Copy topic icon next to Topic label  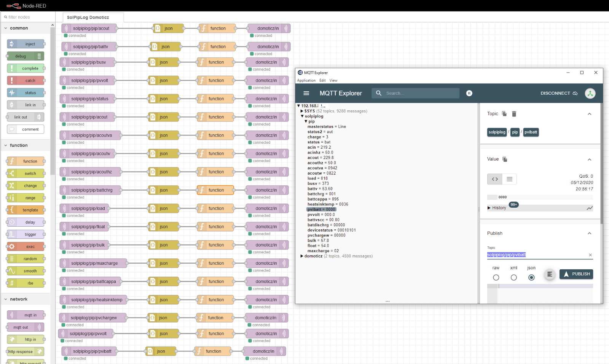[x=504, y=114]
